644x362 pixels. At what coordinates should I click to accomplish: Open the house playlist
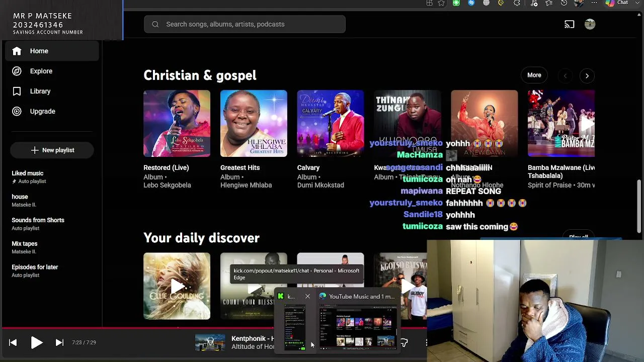coord(52,201)
